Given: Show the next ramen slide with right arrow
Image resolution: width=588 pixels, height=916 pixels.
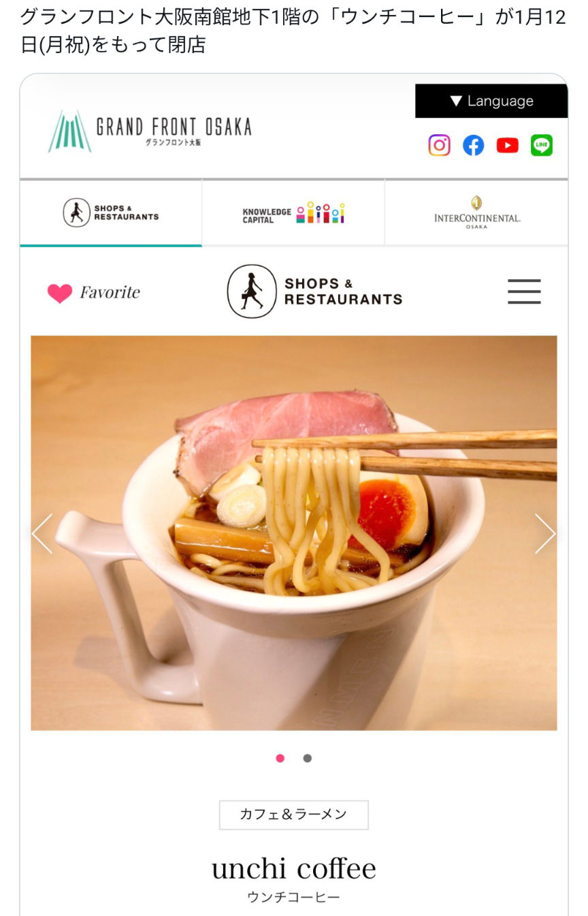Looking at the screenshot, I should pos(544,533).
